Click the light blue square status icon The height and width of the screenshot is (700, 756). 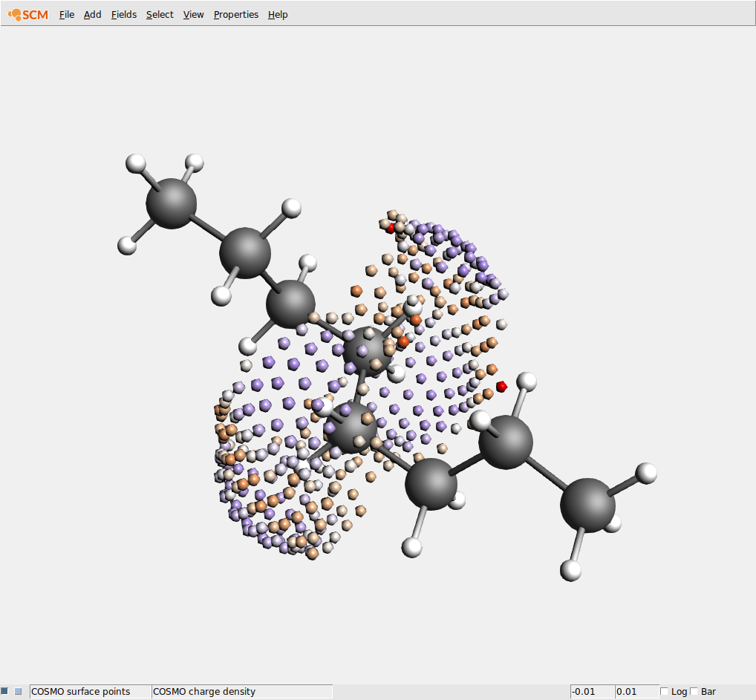click(x=19, y=691)
